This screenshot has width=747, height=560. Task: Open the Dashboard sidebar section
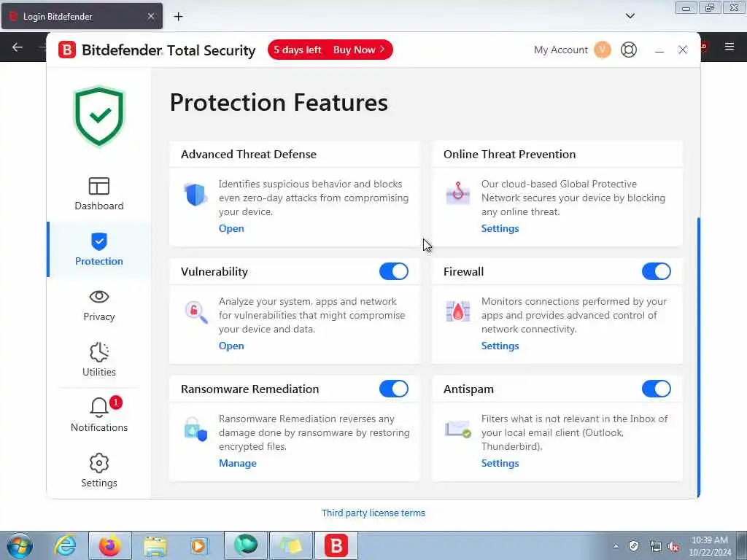[98, 194]
